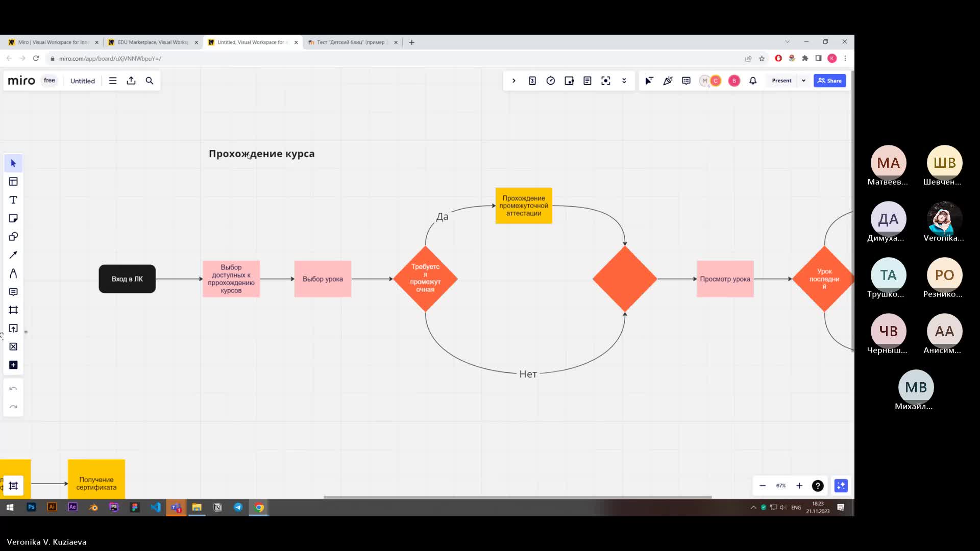The height and width of the screenshot is (551, 980).
Task: Select the Просмотр урока block
Action: [725, 279]
